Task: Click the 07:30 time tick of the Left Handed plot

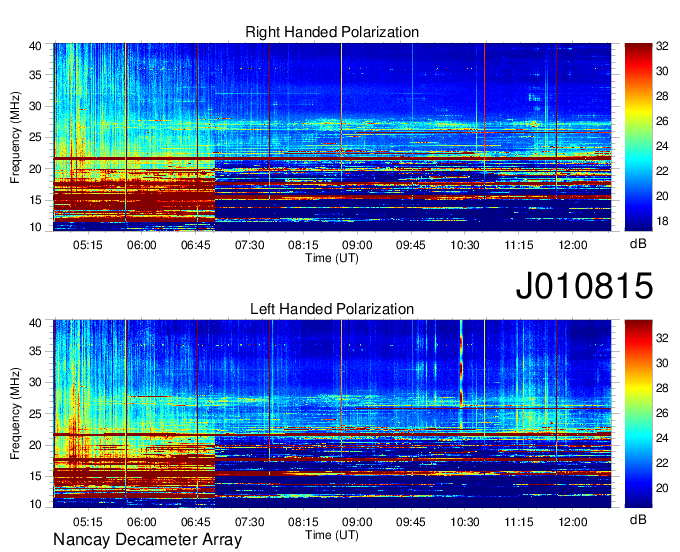Action: click(x=249, y=522)
